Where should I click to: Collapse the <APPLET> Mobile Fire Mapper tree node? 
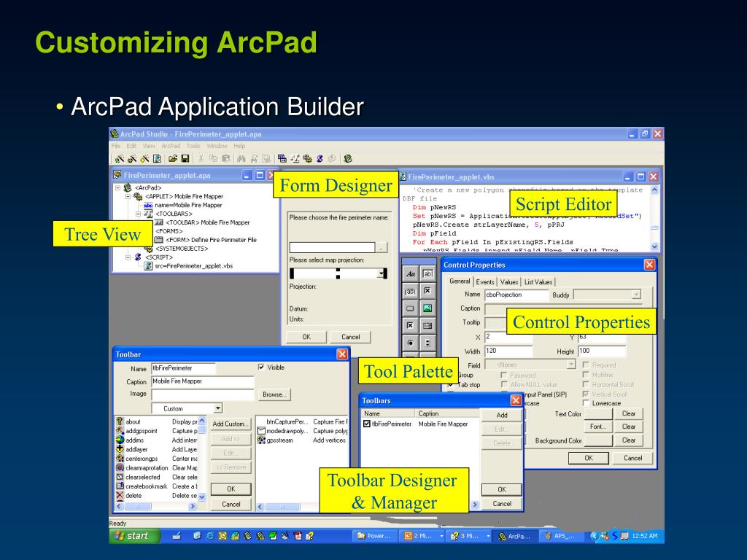pyautogui.click(x=128, y=196)
